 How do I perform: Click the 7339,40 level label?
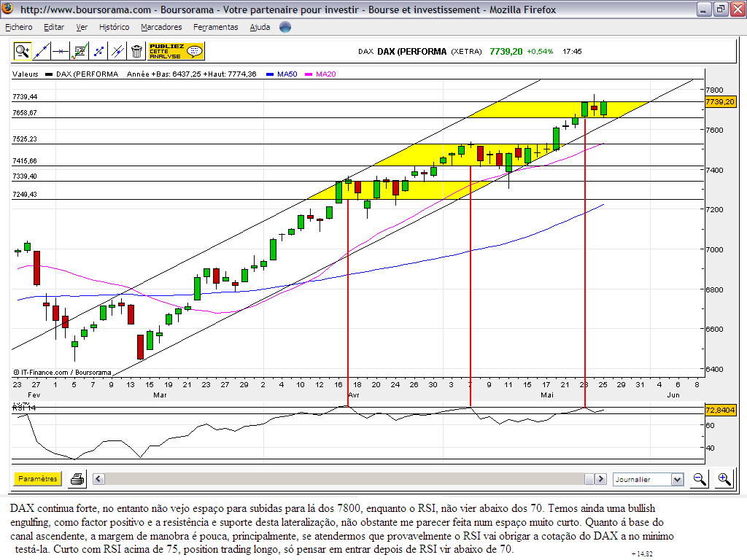tap(25, 176)
